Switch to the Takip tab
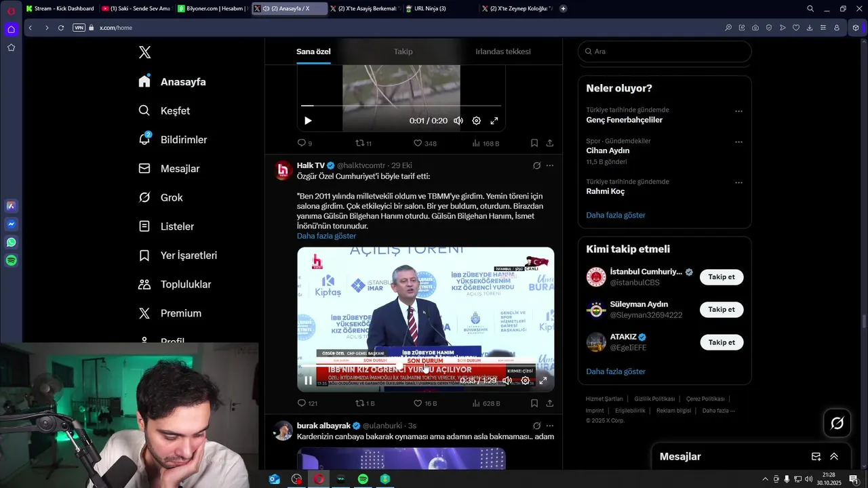 [403, 52]
